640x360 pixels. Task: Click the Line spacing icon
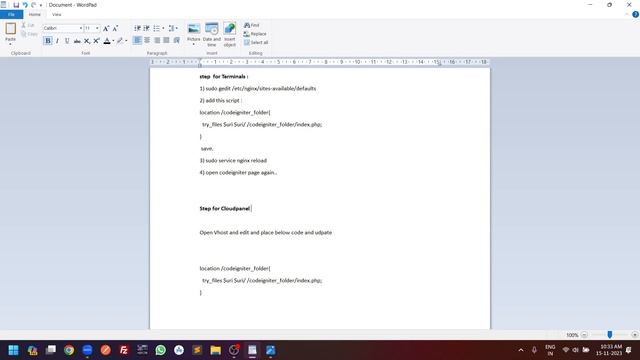tap(171, 28)
